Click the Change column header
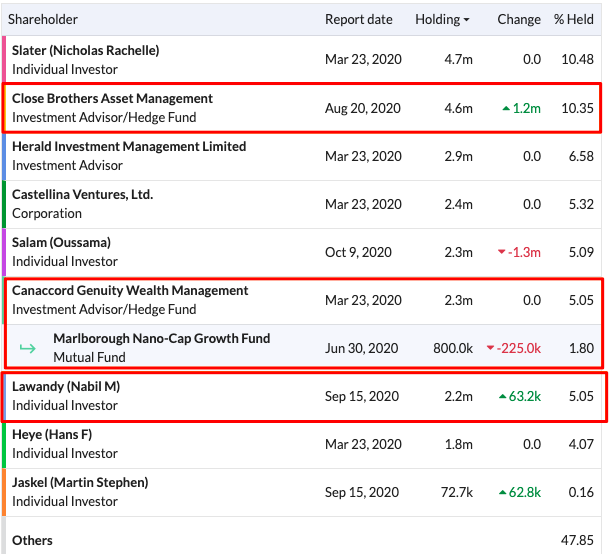The width and height of the screenshot is (609, 554). coord(519,19)
